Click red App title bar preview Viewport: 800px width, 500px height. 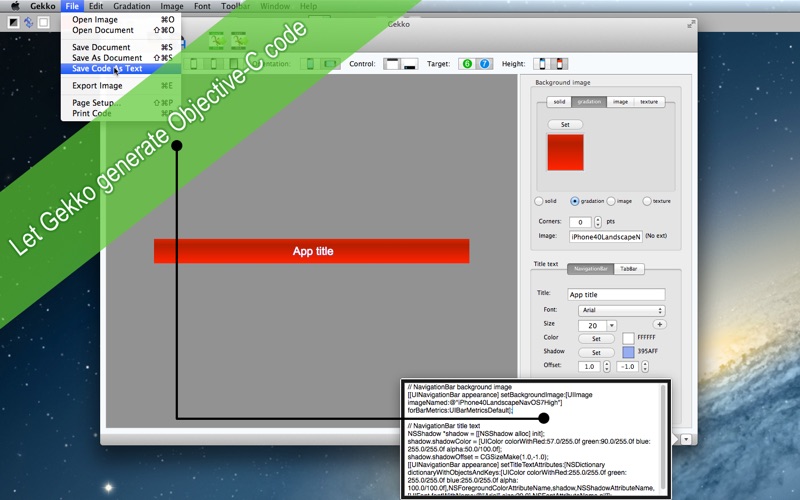tap(312, 251)
